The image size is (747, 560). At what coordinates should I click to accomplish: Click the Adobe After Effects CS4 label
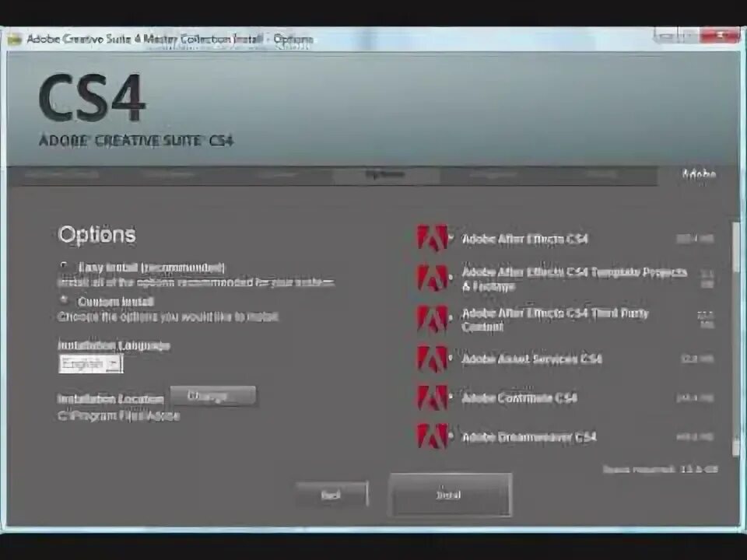pos(524,239)
